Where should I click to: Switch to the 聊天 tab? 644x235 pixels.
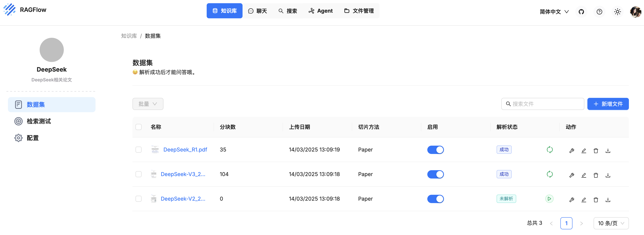[257, 11]
